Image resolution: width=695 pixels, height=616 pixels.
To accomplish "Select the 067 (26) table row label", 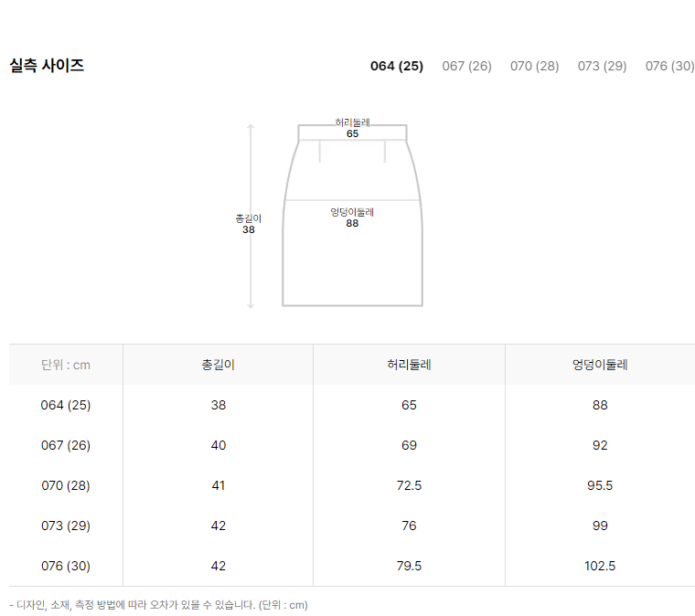I will pos(66,445).
